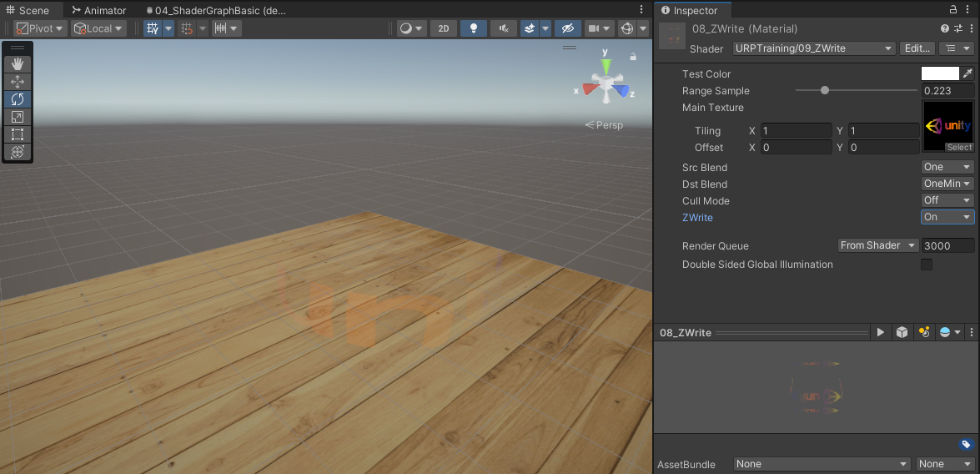Viewport: 980px width, 474px height.
Task: Pick color with the eyedropper icon
Action: click(x=968, y=73)
